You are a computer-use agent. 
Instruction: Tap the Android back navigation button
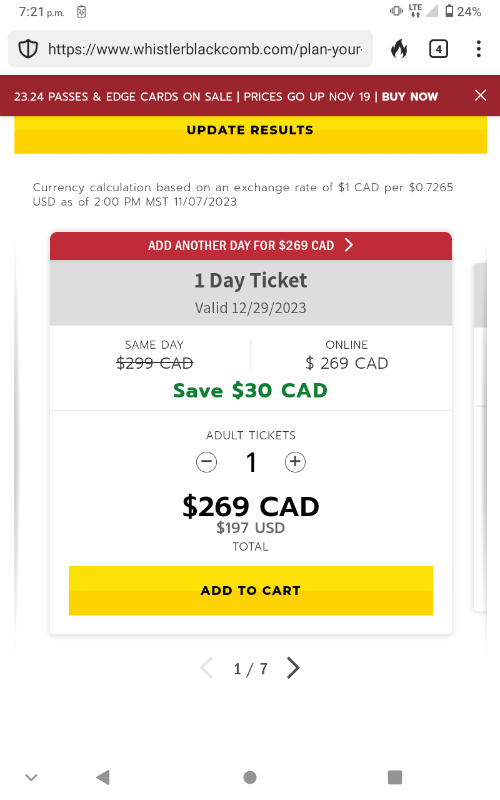pyautogui.click(x=103, y=777)
